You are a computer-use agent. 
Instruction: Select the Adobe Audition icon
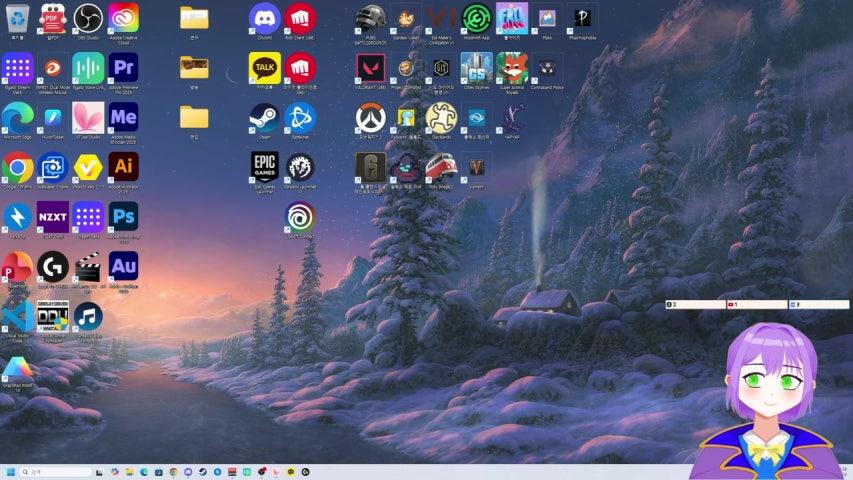click(x=124, y=266)
